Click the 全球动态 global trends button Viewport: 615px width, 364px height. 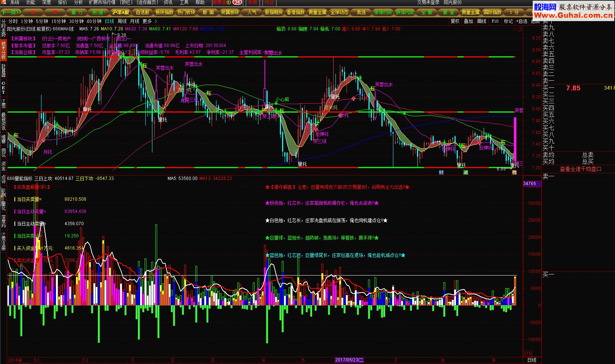point(339,12)
